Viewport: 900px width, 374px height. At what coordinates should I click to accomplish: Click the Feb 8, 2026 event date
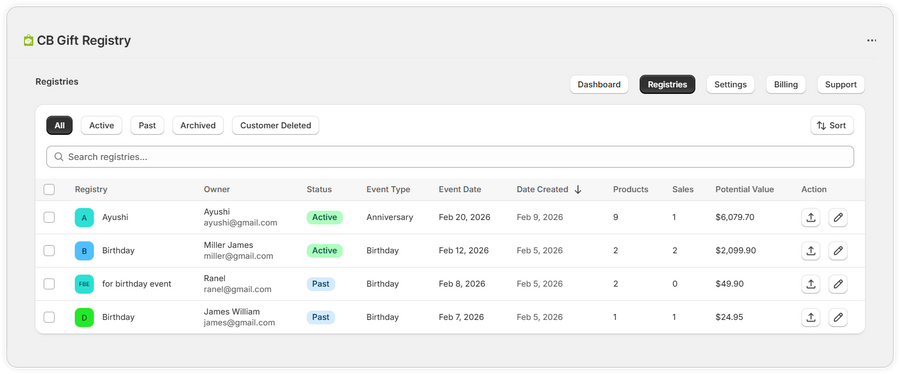pyautogui.click(x=462, y=284)
